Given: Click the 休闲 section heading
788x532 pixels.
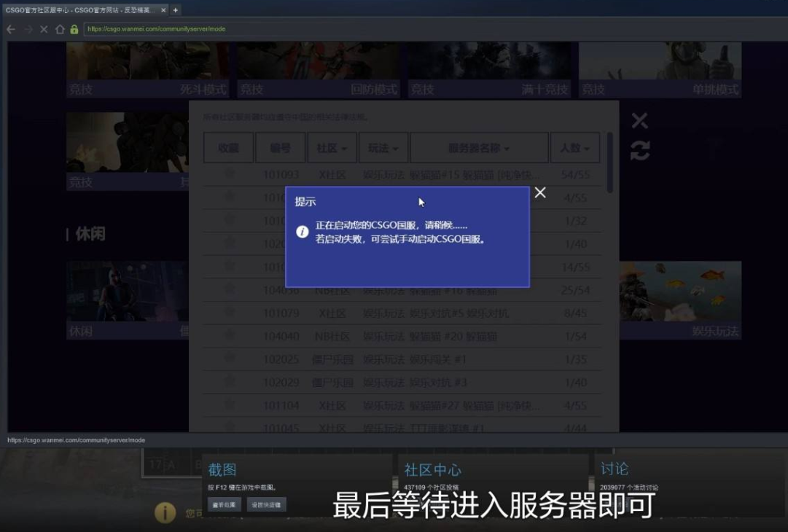Looking at the screenshot, I should point(90,234).
